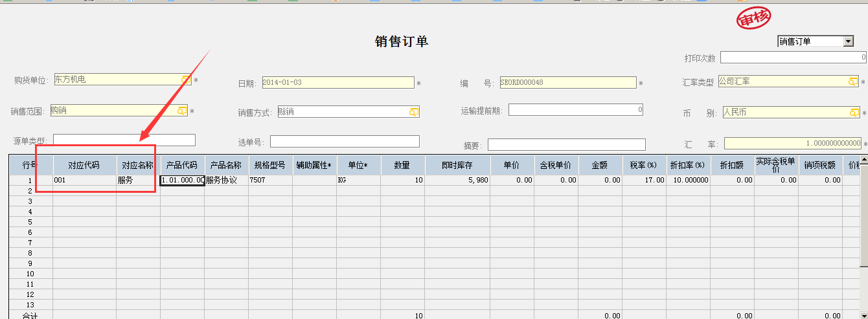Select the cell with code 001
Image resolution: width=868 pixels, height=319 pixels.
(x=84, y=181)
